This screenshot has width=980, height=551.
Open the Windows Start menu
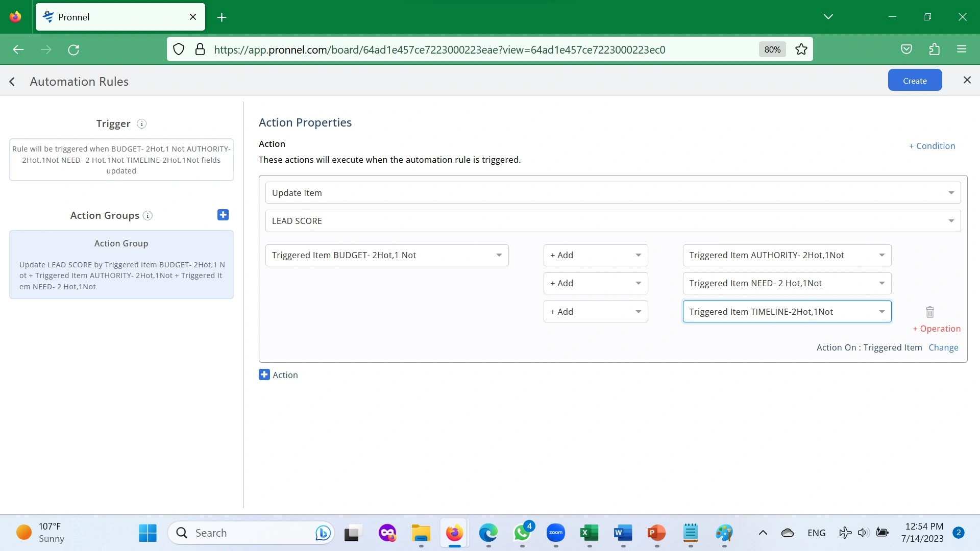pyautogui.click(x=148, y=533)
